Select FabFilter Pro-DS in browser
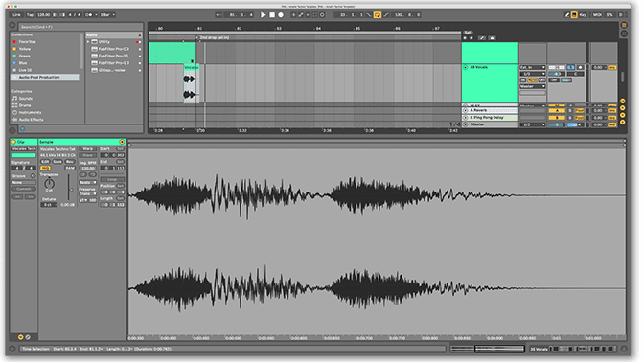Image resolution: width=644 pixels, height=362 pixels. (114, 56)
